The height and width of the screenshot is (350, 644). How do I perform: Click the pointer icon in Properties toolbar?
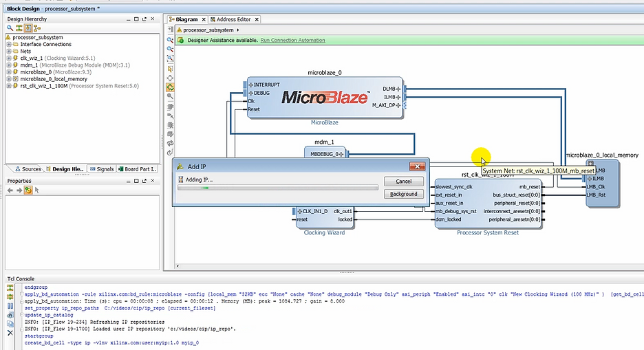pyautogui.click(x=37, y=190)
